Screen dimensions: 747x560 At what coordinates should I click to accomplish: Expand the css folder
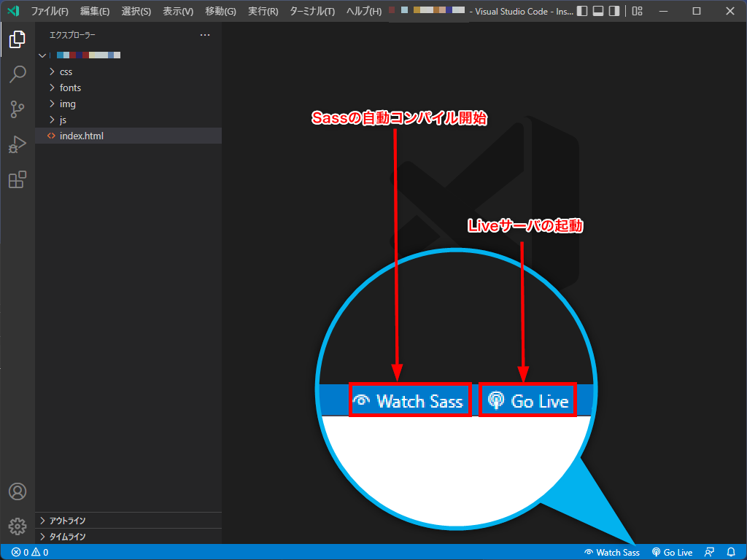tap(128, 72)
